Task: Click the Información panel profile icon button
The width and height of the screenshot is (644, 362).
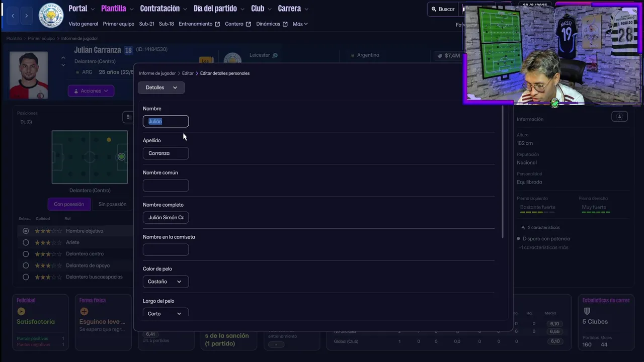Action: pos(619,117)
